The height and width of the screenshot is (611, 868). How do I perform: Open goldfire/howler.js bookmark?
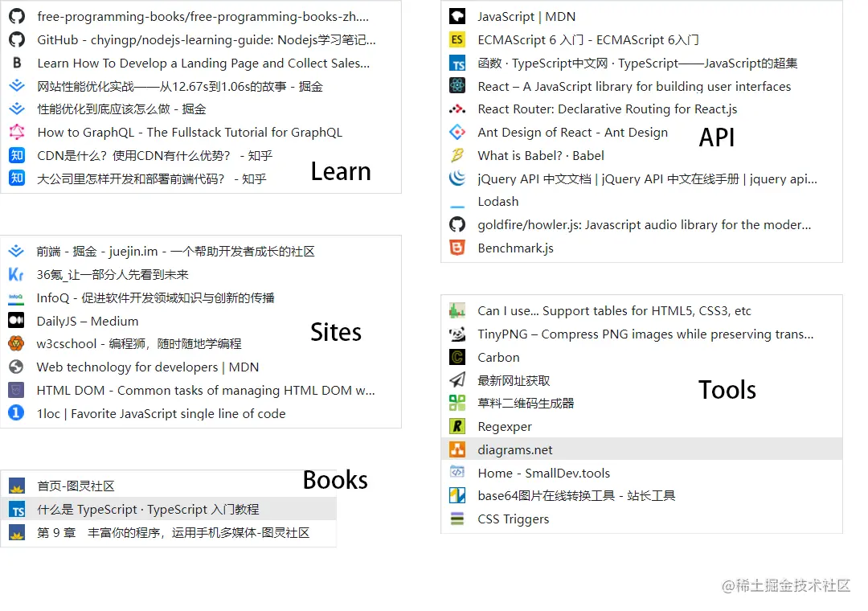[645, 224]
